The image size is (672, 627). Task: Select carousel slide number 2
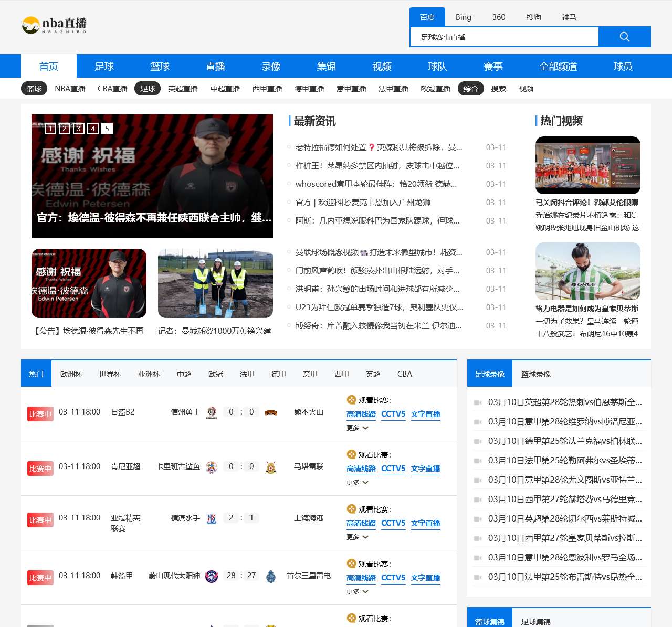point(65,129)
